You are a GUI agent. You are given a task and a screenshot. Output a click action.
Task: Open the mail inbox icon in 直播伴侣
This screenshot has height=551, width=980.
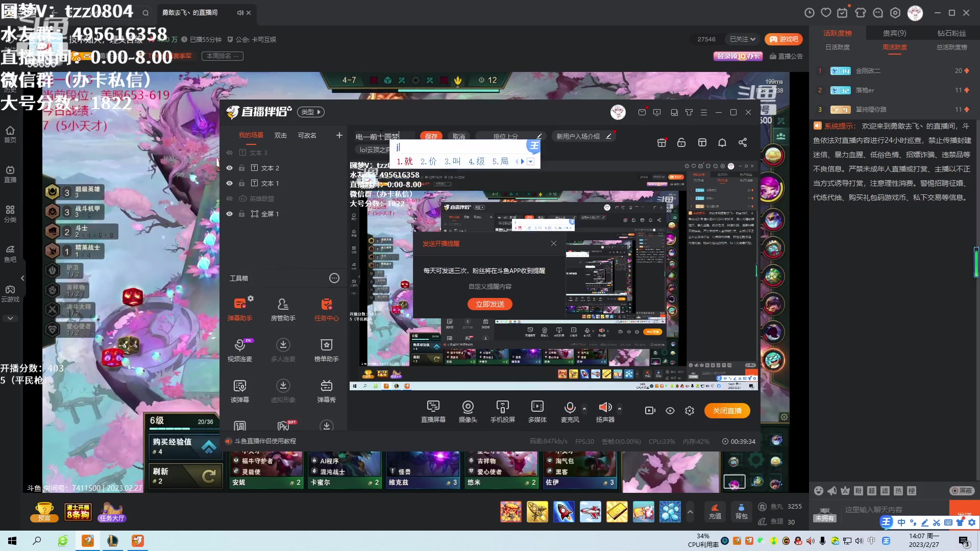pyautogui.click(x=642, y=112)
